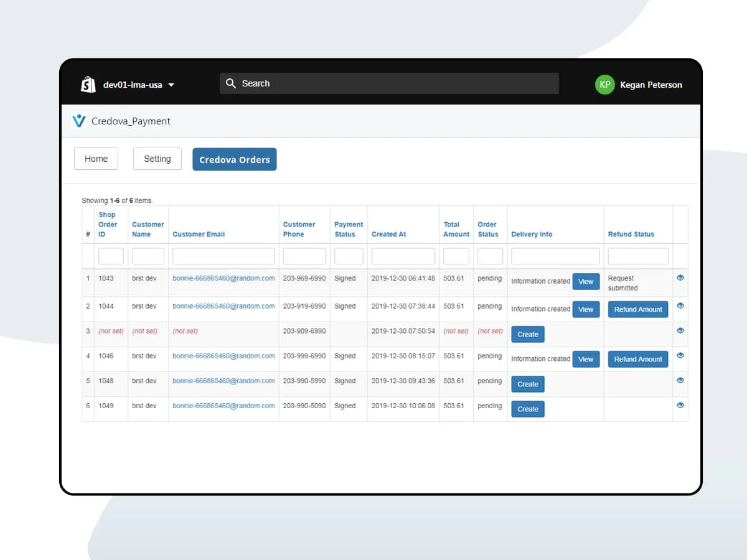This screenshot has width=747, height=560.
Task: Sort by Delivery Info column
Action: pos(532,234)
